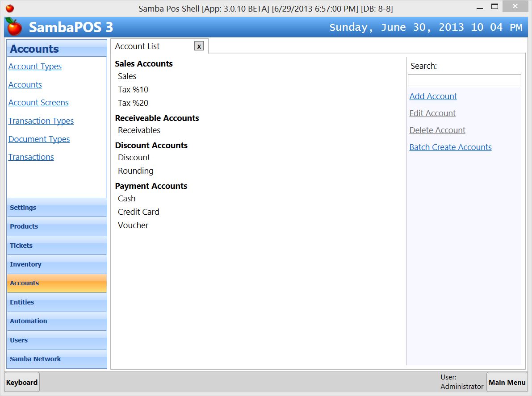Click the Add Account link
532x396 pixels.
point(433,96)
